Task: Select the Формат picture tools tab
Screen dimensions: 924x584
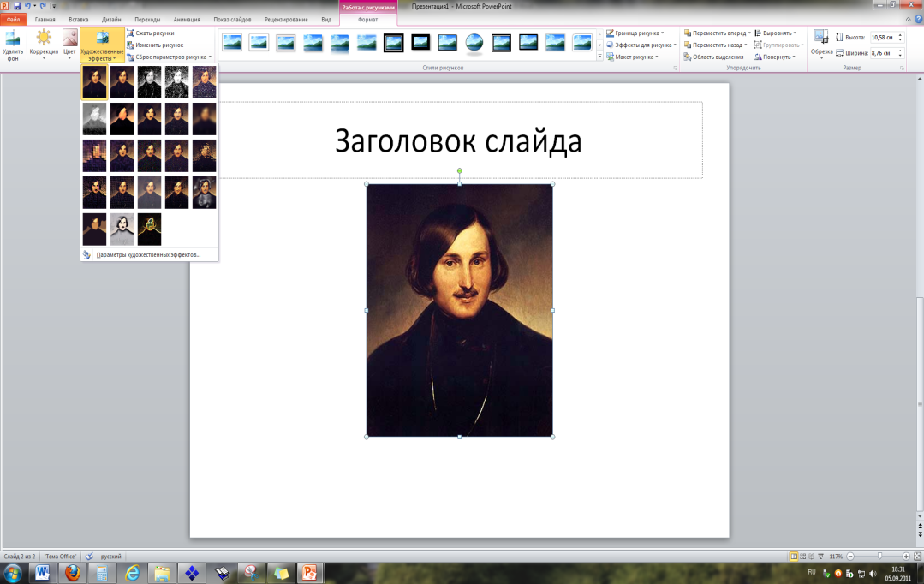Action: coord(367,20)
